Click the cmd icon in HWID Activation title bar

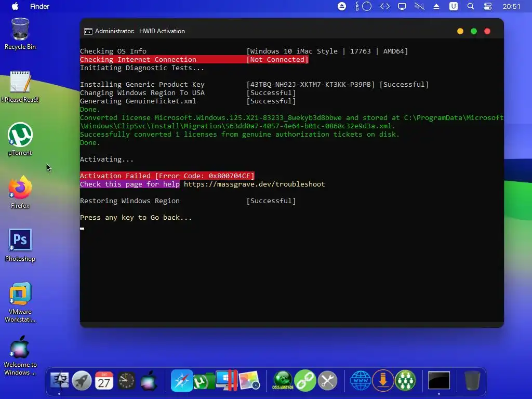(88, 32)
